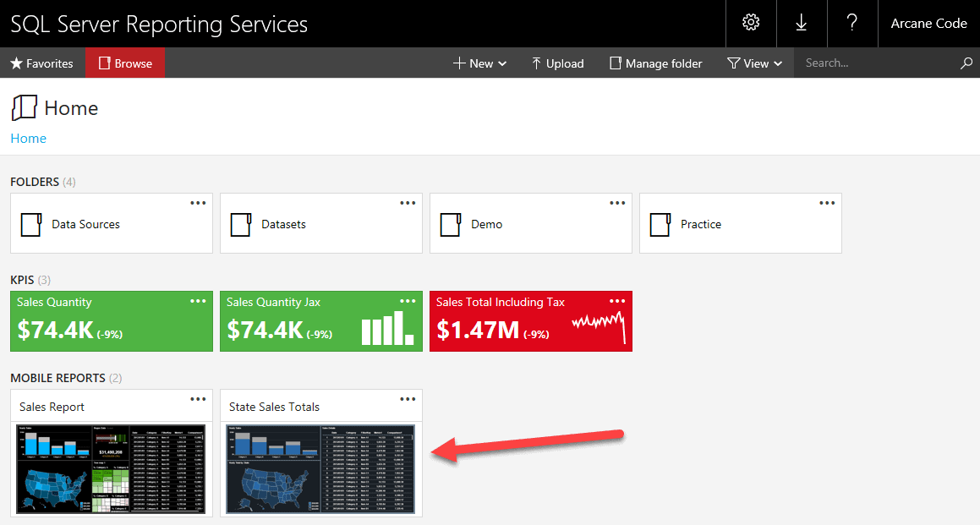Click the KPIS section heading

(x=23, y=280)
